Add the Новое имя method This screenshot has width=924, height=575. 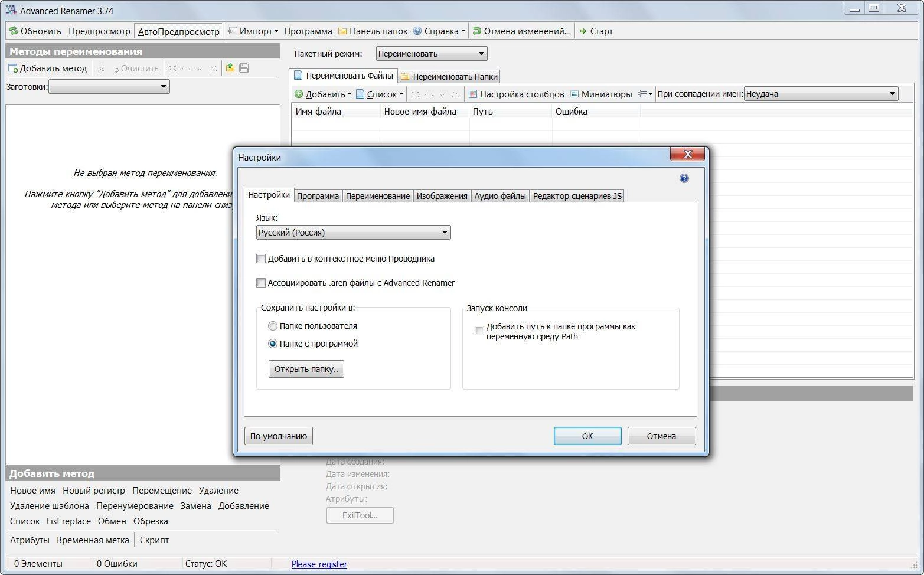32,491
